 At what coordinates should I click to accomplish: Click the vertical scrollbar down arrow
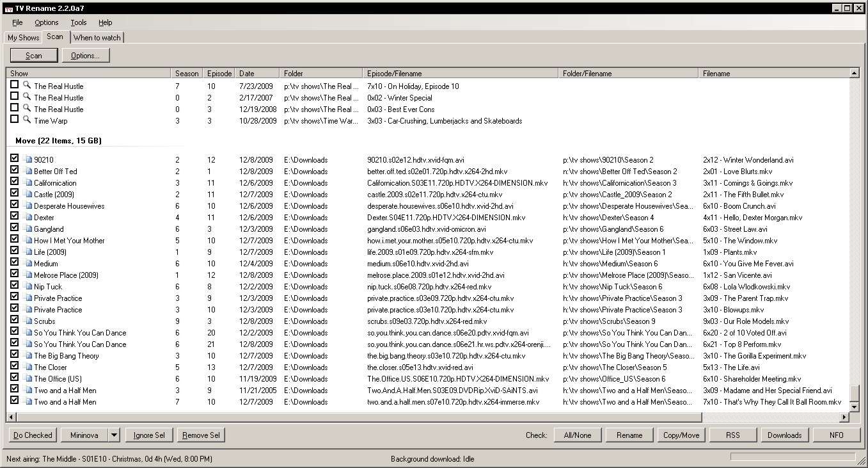coord(855,407)
